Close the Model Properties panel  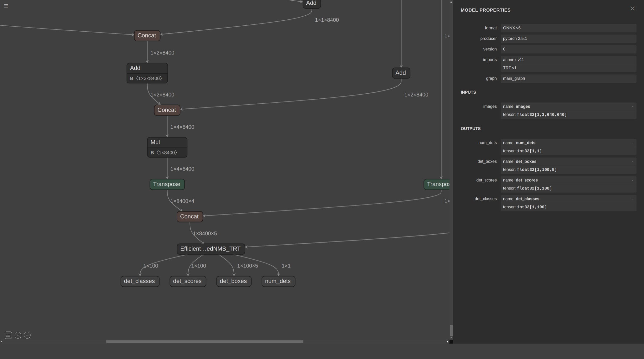632,9
